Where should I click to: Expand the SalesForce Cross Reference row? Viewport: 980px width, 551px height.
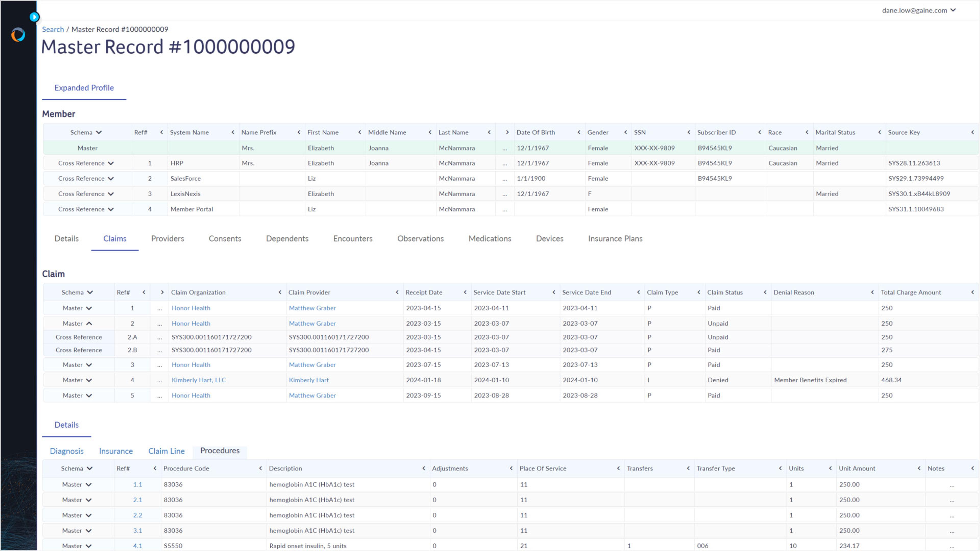pyautogui.click(x=111, y=178)
